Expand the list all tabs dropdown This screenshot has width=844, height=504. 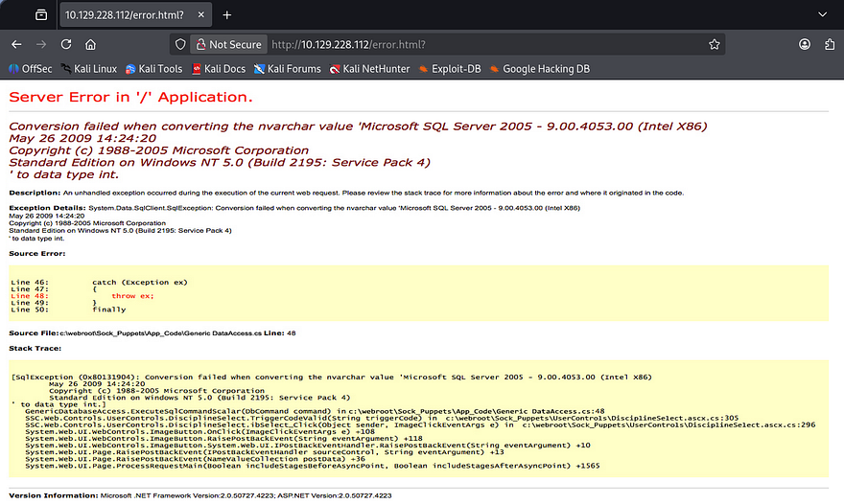(x=822, y=15)
